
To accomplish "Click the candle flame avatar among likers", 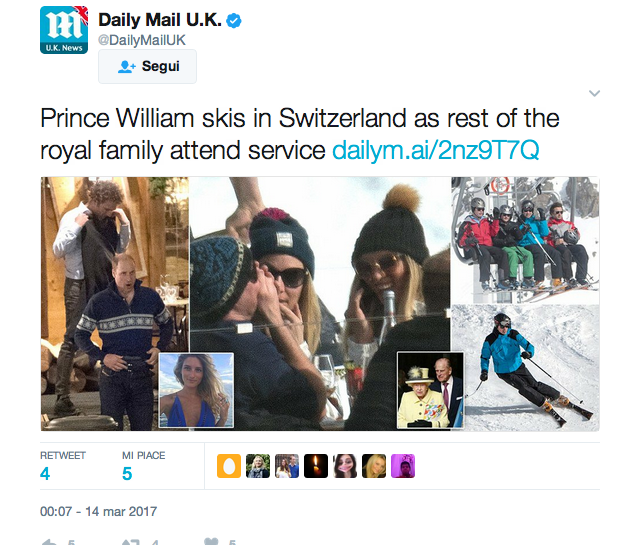I will tap(316, 466).
